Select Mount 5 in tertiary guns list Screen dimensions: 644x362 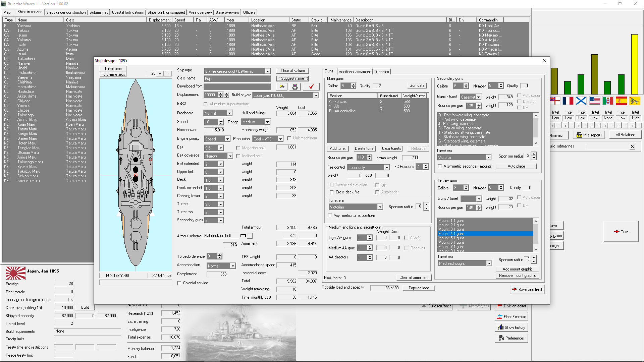[x=451, y=238]
